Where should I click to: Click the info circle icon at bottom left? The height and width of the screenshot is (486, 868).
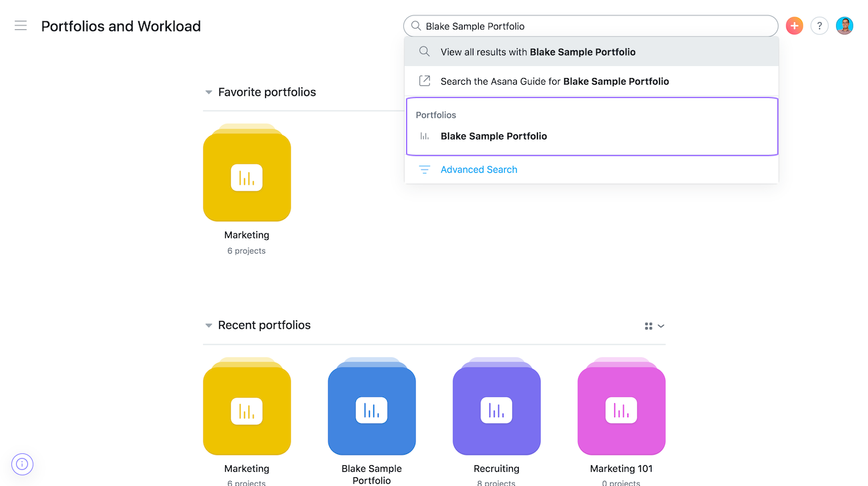point(22,463)
